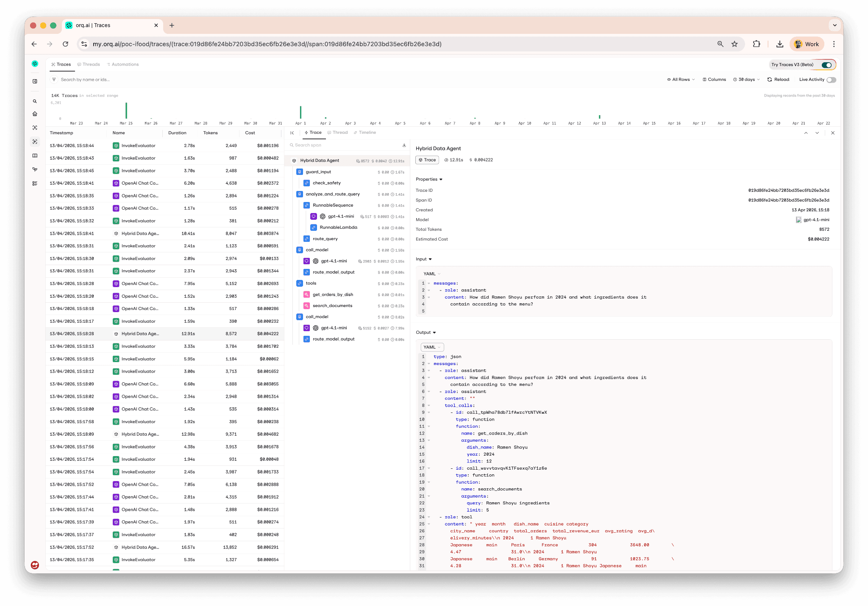Image resolution: width=868 pixels, height=606 pixels.
Task: Click the download span icon
Action: click(404, 145)
